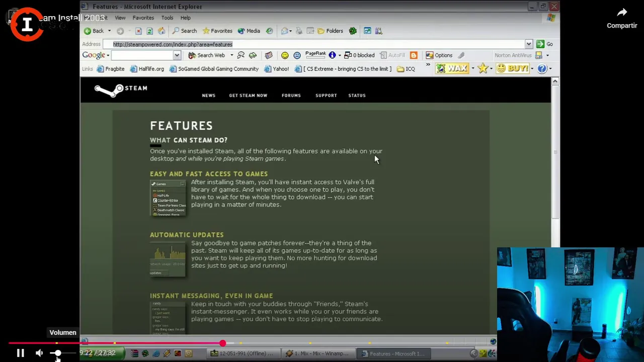The height and width of the screenshot is (362, 644).
Task: Click the blue frowning face icon
Action: [x=297, y=55]
